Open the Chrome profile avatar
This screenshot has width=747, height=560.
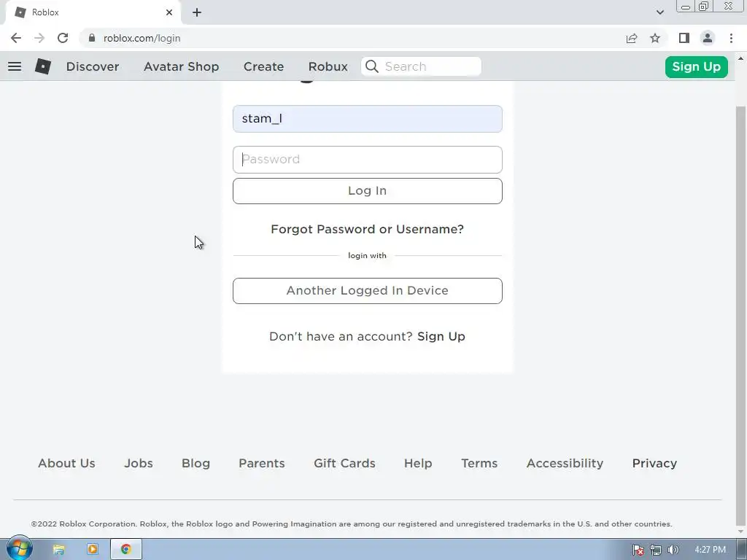coord(708,38)
